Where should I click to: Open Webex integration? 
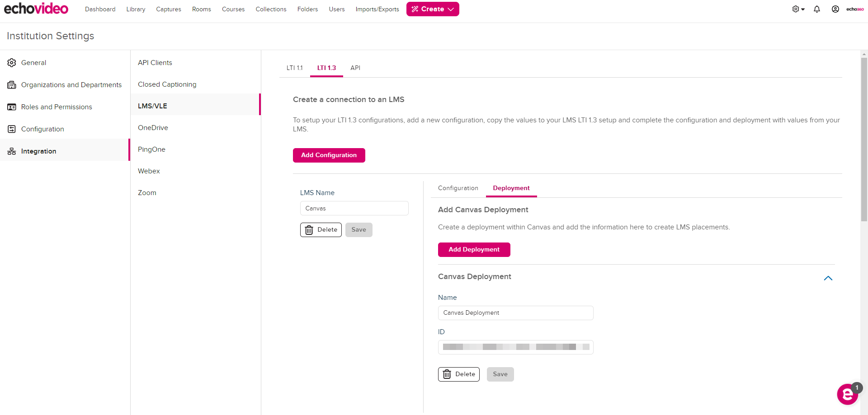(196, 171)
